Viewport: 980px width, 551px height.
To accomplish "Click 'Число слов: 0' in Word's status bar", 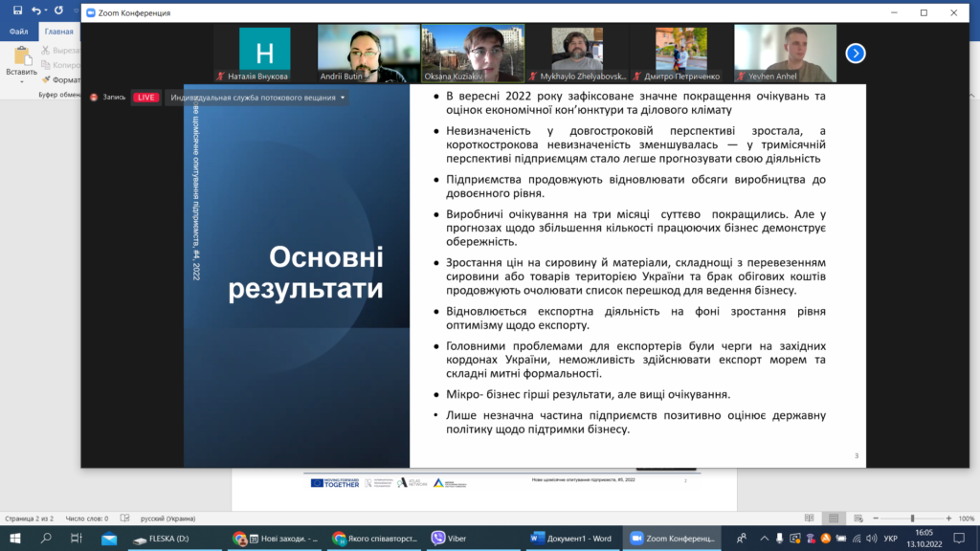I will tap(87, 518).
